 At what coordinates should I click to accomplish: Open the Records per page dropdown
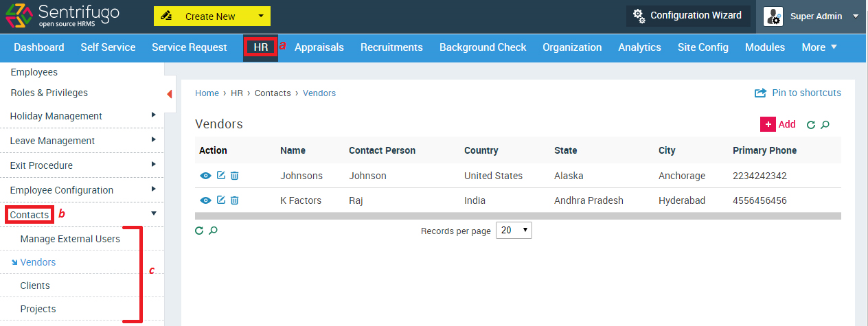tap(514, 231)
